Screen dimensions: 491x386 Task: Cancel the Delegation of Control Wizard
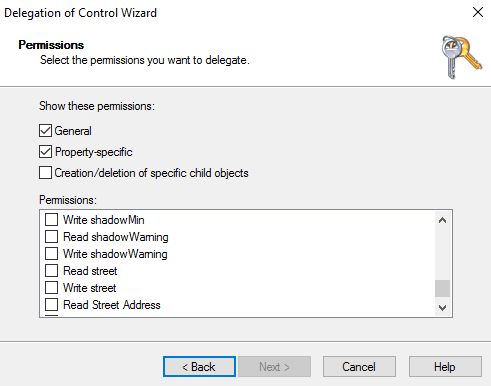click(x=359, y=367)
